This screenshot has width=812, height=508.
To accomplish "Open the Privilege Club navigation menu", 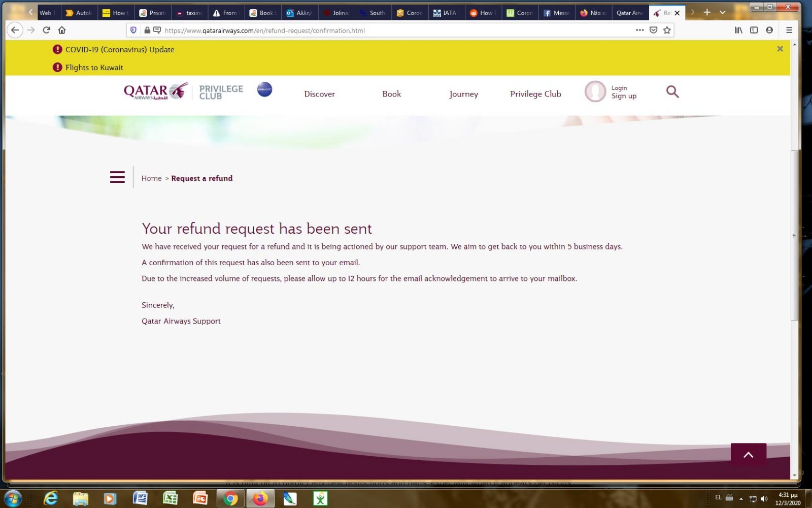I will [535, 94].
